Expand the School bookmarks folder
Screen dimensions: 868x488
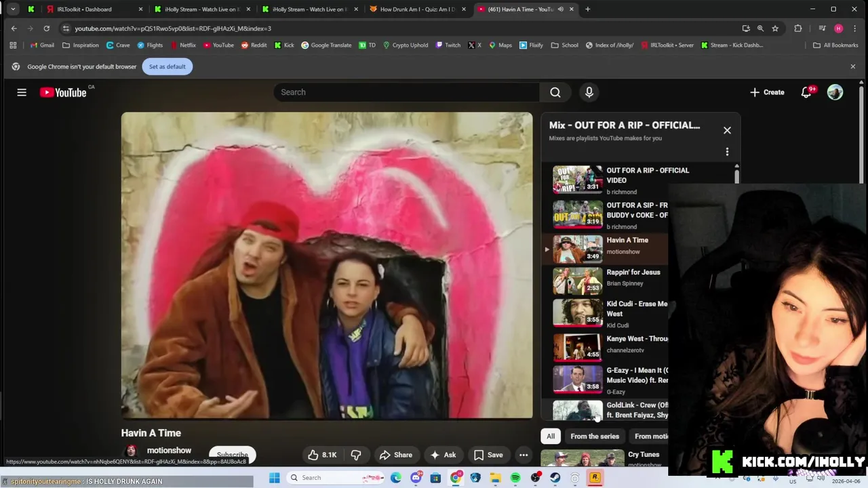coord(564,45)
